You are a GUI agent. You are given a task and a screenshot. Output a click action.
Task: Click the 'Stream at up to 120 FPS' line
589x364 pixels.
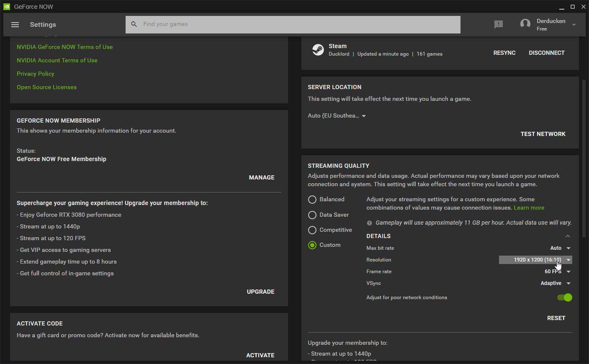tap(51, 238)
